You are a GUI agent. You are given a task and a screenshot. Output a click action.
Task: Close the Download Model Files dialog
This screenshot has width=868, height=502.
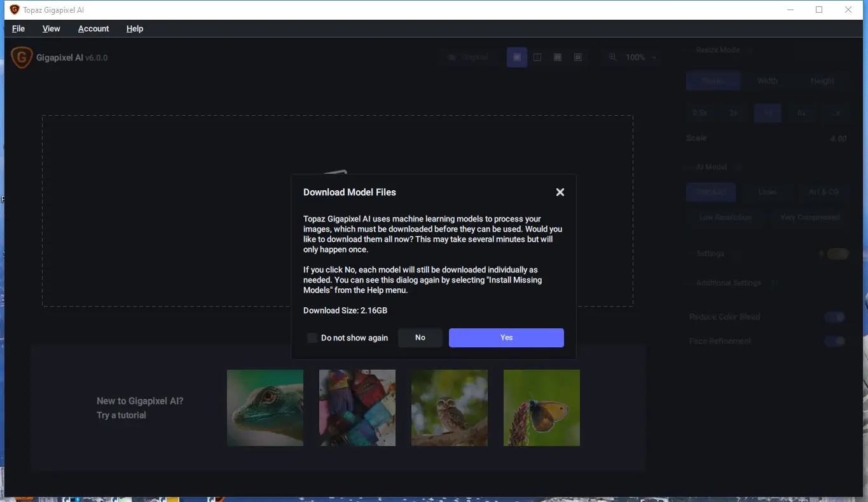coord(560,192)
